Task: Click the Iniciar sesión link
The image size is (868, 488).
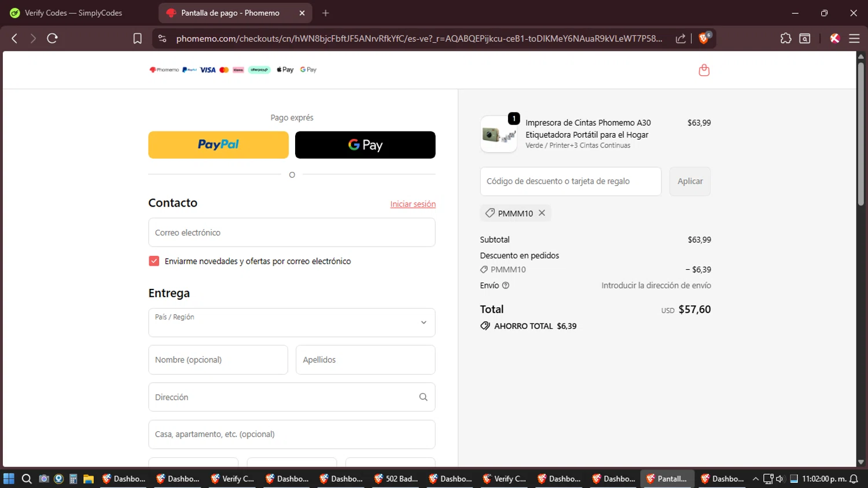Action: click(x=413, y=204)
